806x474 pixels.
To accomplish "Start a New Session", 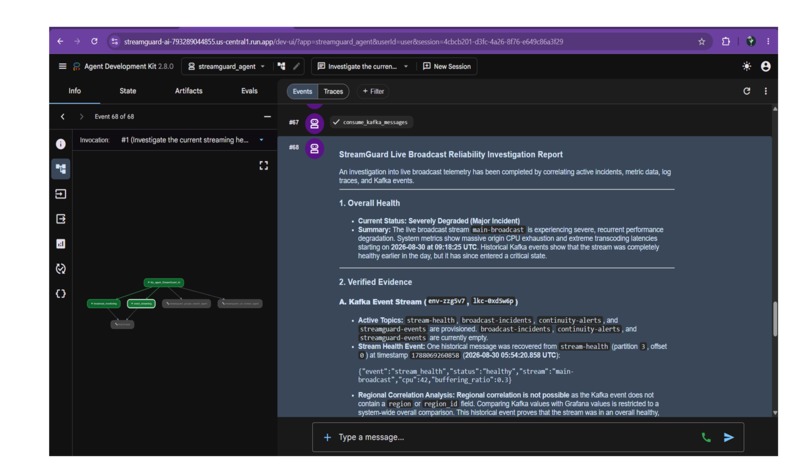I will point(447,66).
